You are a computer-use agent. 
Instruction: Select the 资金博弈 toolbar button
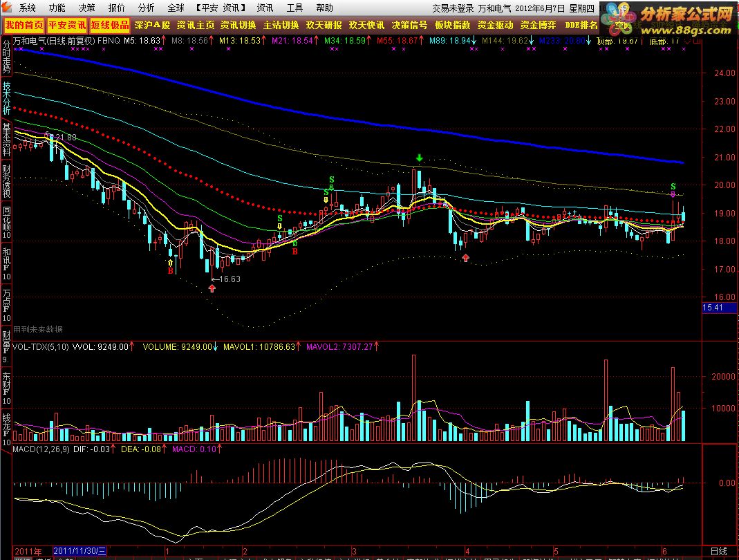(x=539, y=25)
